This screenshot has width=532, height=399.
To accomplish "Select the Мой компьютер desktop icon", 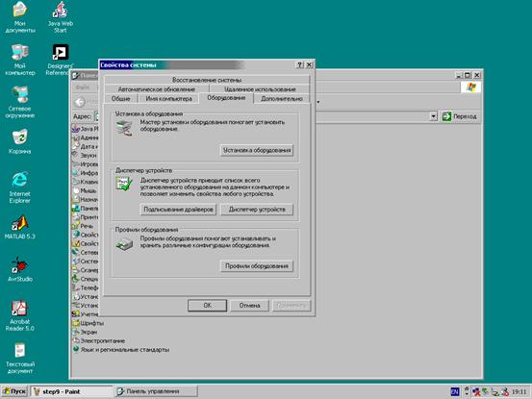I will click(19, 60).
